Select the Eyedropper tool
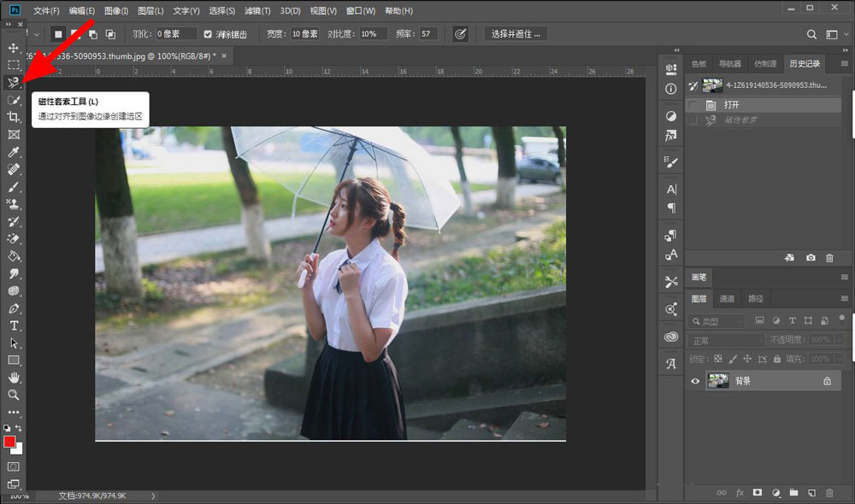This screenshot has width=855, height=504. coord(14,152)
